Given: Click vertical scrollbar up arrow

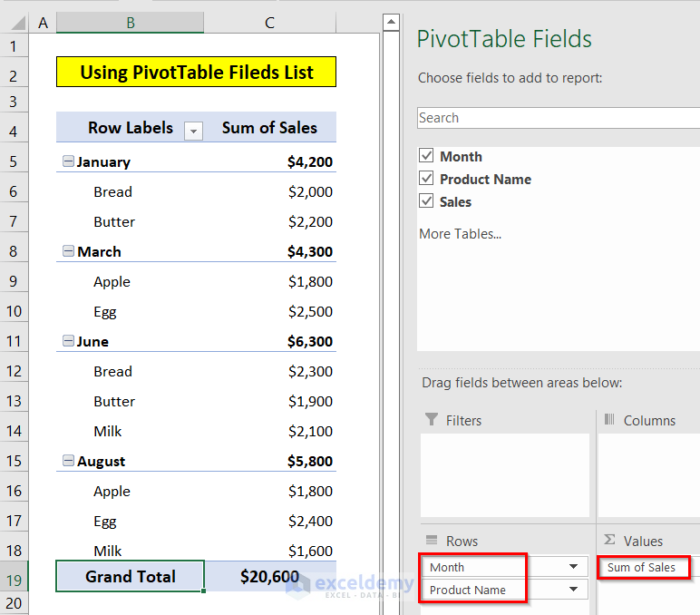Looking at the screenshot, I should (x=391, y=23).
